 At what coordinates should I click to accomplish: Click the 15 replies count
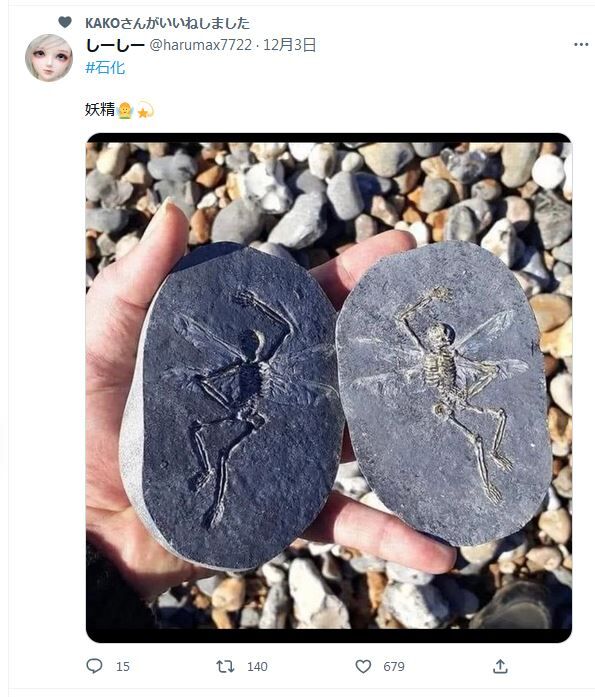[123, 666]
